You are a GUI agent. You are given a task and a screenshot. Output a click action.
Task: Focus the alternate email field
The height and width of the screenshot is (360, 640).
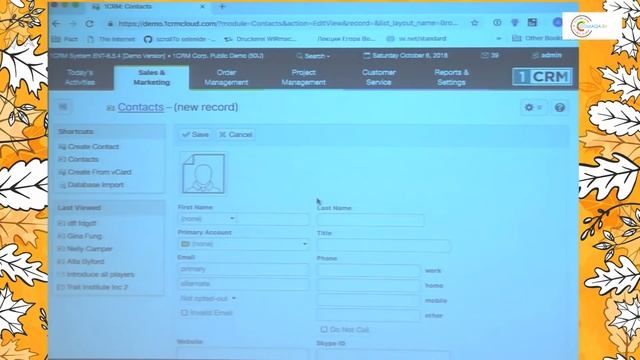coord(243,284)
